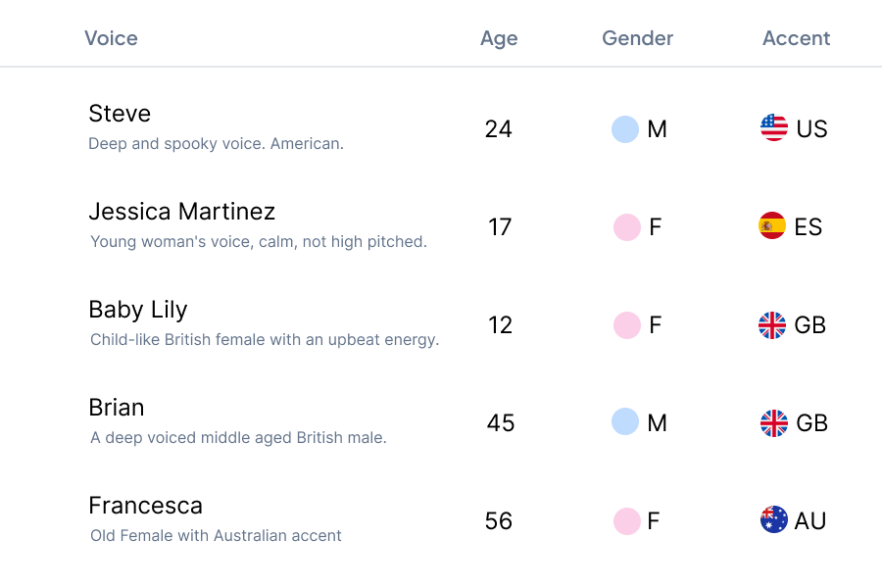Click the blue male gender dot for Brian
This screenshot has height=588, width=882.
tap(625, 422)
